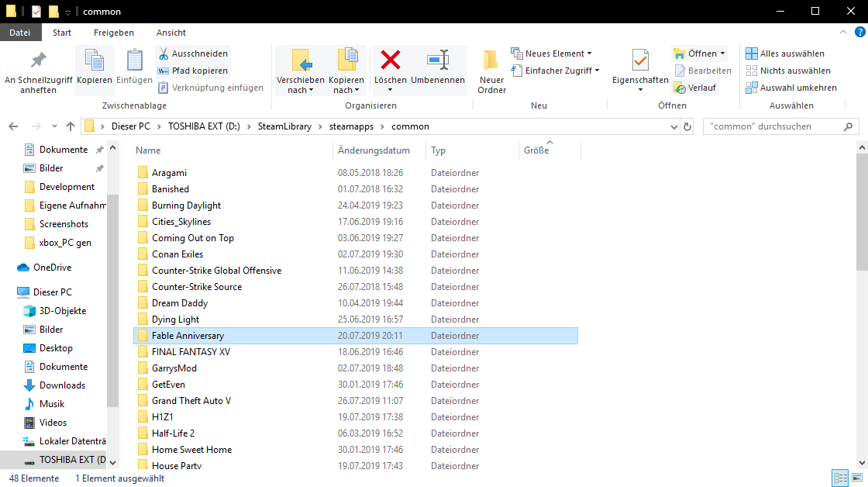The height and width of the screenshot is (487, 868).
Task: Switch to large thumbnails view toggle
Action: (x=856, y=478)
